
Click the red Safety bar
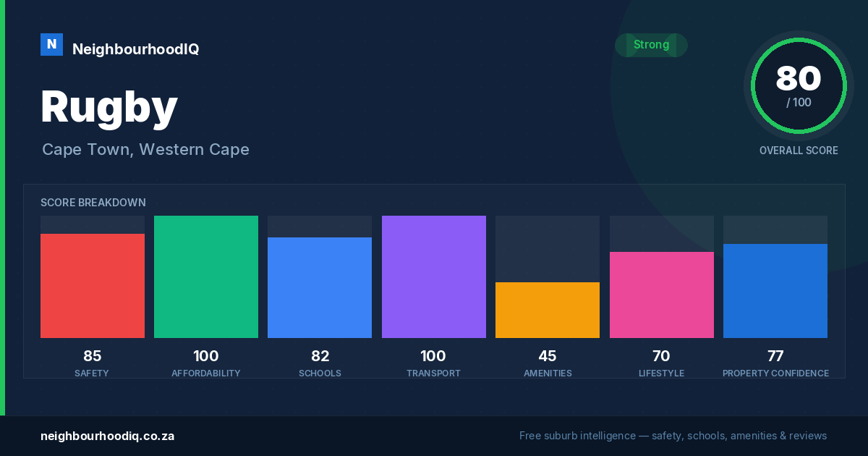point(93,286)
